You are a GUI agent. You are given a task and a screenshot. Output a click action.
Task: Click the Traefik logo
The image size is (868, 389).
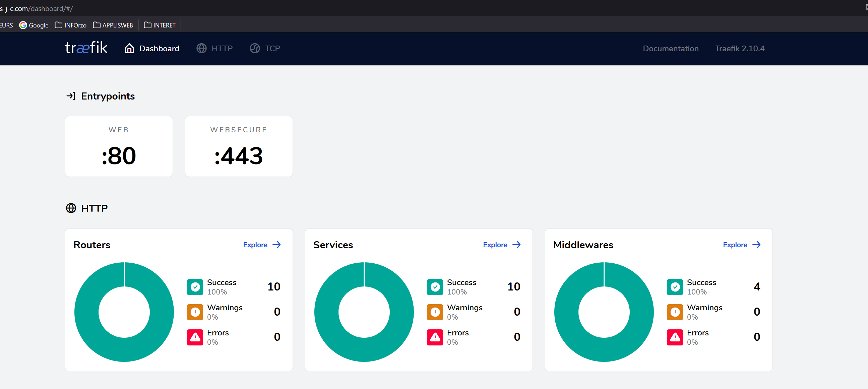[x=86, y=48]
